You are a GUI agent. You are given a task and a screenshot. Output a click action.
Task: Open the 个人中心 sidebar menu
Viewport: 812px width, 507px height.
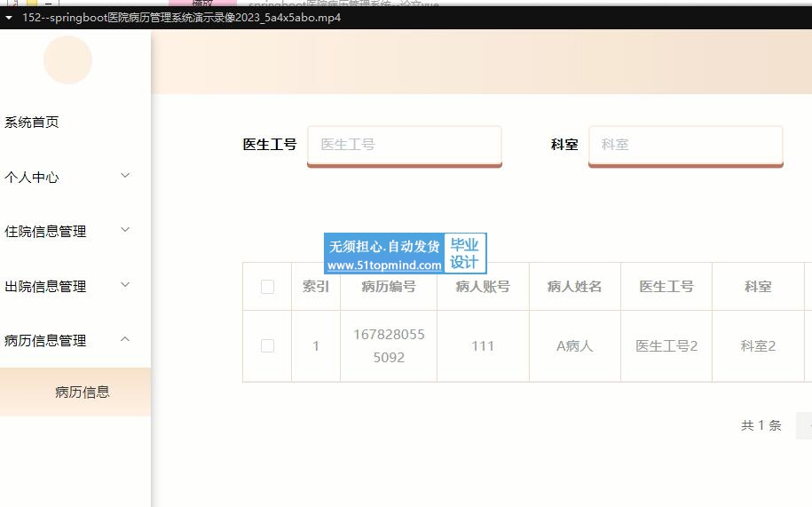pos(32,177)
